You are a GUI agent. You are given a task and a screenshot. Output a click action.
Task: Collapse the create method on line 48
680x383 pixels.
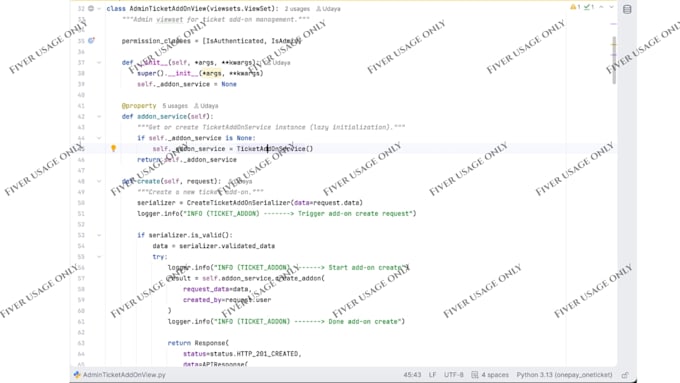coord(99,181)
